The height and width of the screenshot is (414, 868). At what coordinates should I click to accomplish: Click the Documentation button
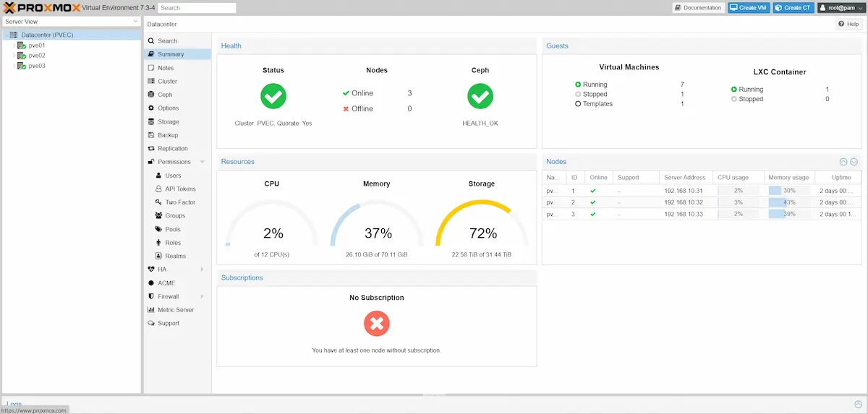(698, 8)
